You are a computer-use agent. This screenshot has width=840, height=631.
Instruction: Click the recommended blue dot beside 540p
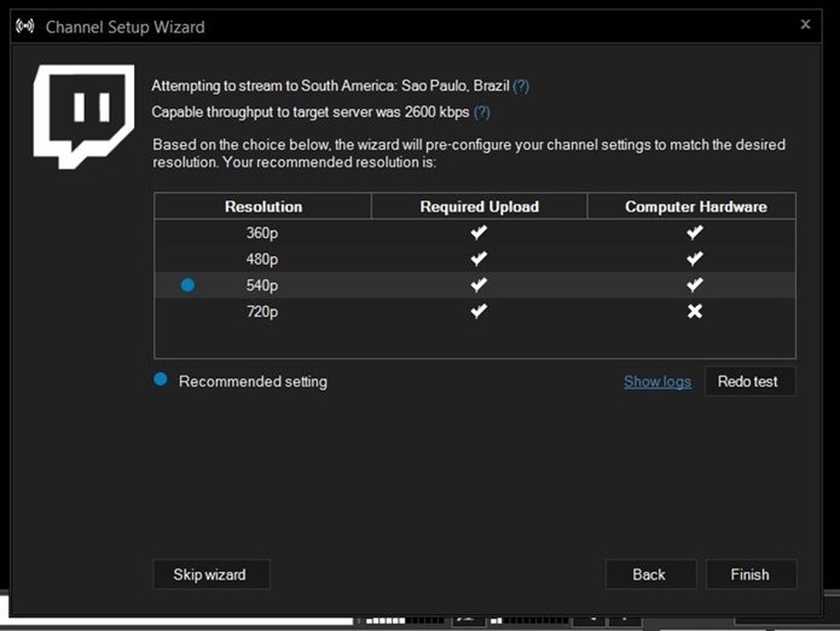[x=188, y=285]
